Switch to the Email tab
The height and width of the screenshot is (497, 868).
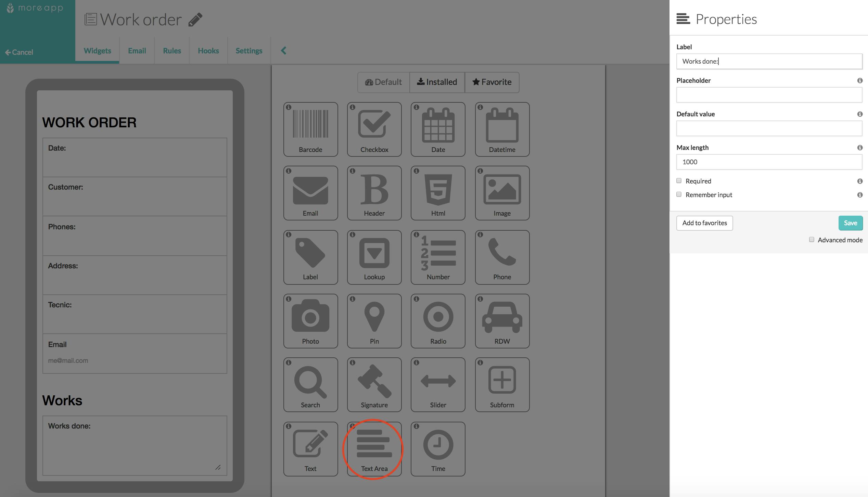point(137,50)
